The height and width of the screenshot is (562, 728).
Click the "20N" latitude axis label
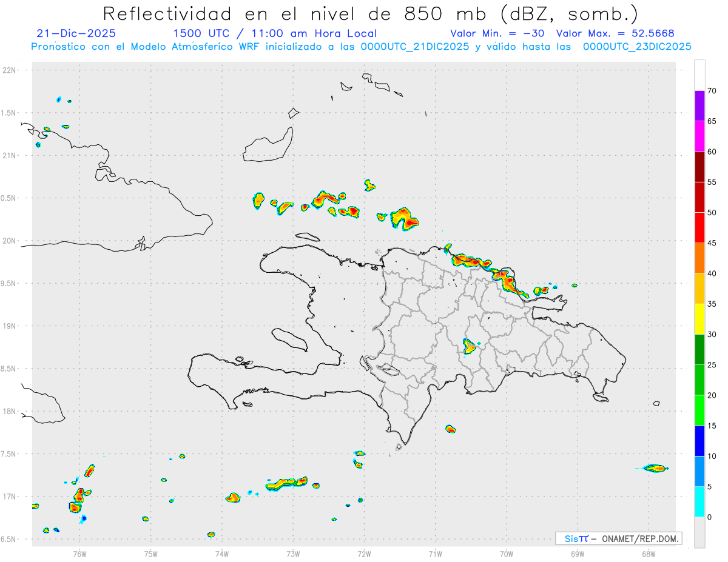[10, 241]
